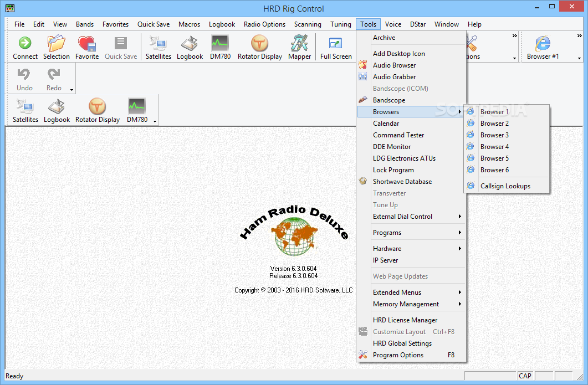Viewport: 588px width, 385px height.
Task: Open Browser #1 toolbar options dropdown arrow
Action: (x=579, y=59)
